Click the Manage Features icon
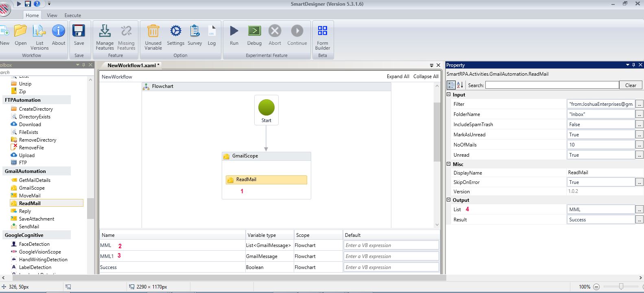 tap(105, 31)
